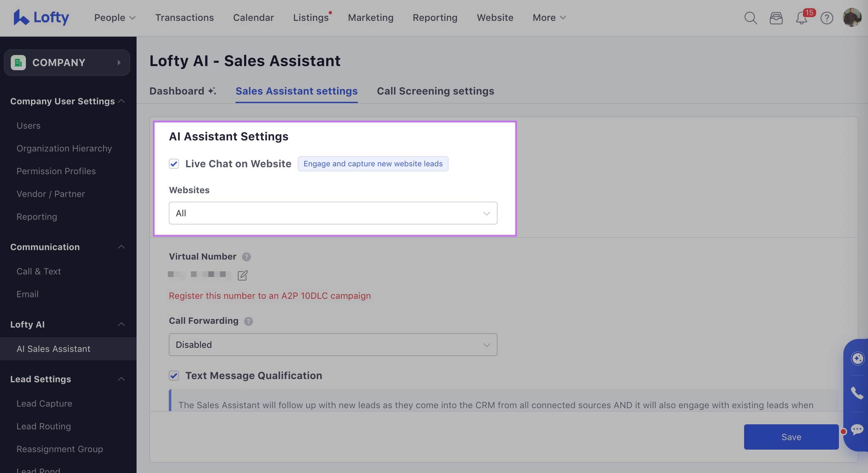Open the Call Forwarding Disabled dropdown
Screen dimensions: 868x473
[333, 345]
